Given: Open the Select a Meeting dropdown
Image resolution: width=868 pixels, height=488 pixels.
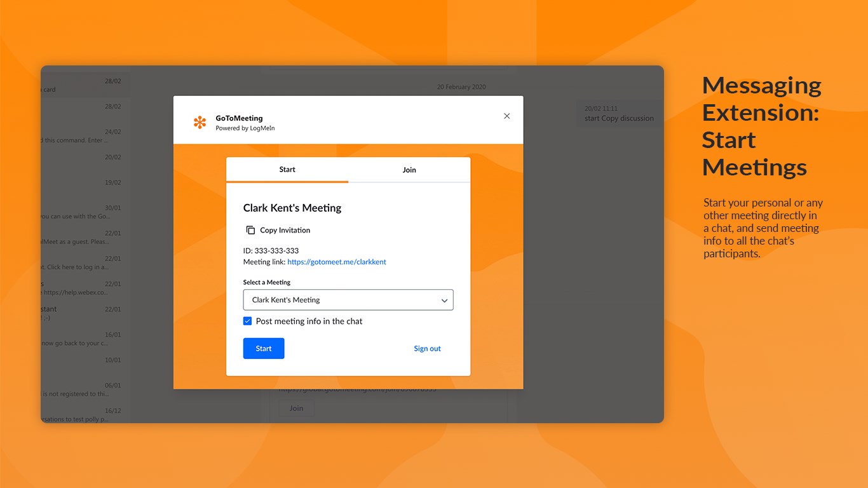Looking at the screenshot, I should 348,300.
